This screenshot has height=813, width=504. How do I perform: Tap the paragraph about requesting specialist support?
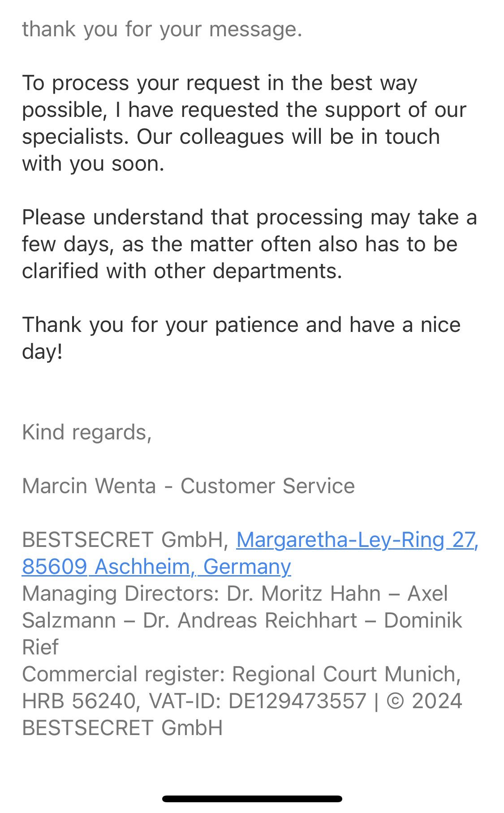pos(244,123)
